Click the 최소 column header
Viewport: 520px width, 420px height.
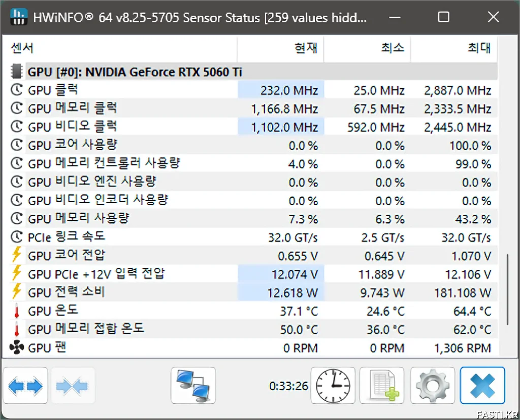click(x=367, y=48)
